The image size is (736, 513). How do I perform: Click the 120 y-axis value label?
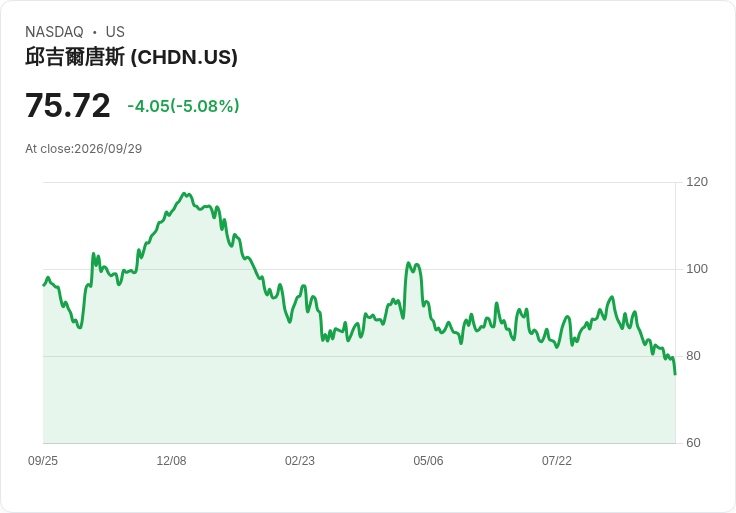[x=697, y=182]
